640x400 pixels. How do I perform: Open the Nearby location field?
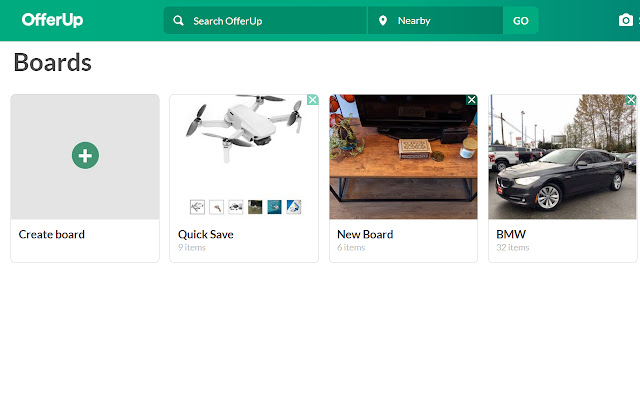[436, 20]
